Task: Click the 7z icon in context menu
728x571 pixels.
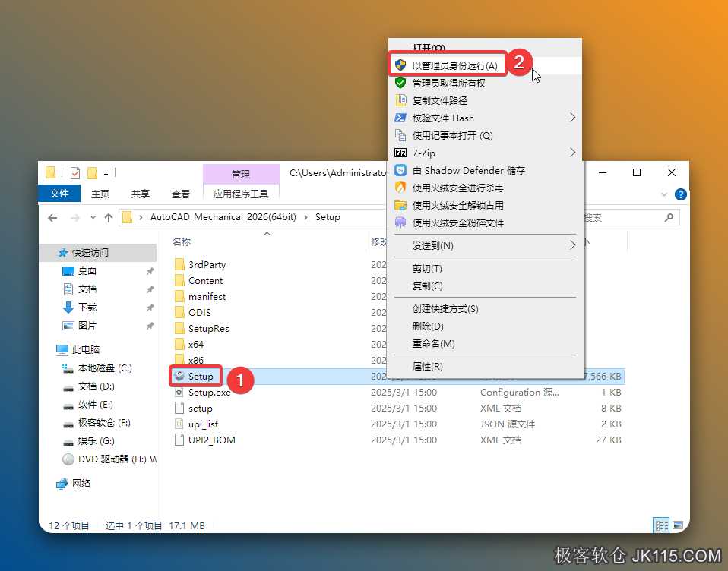Action: pos(400,153)
